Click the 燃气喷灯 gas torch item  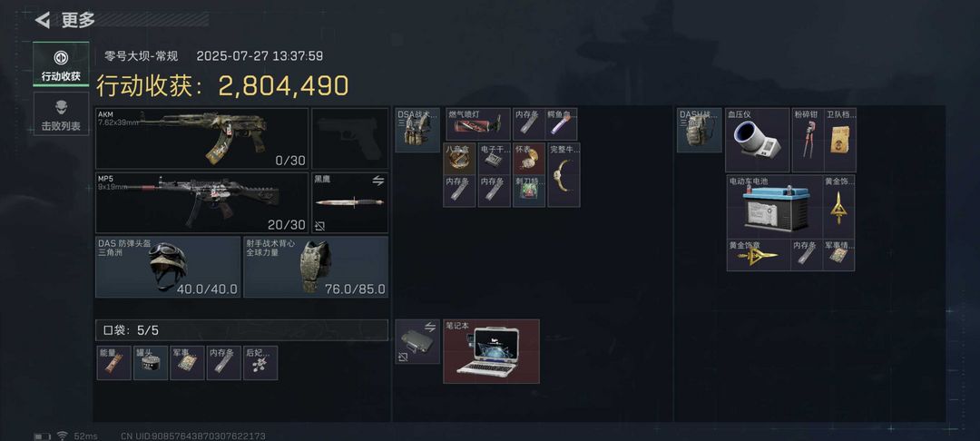(478, 123)
